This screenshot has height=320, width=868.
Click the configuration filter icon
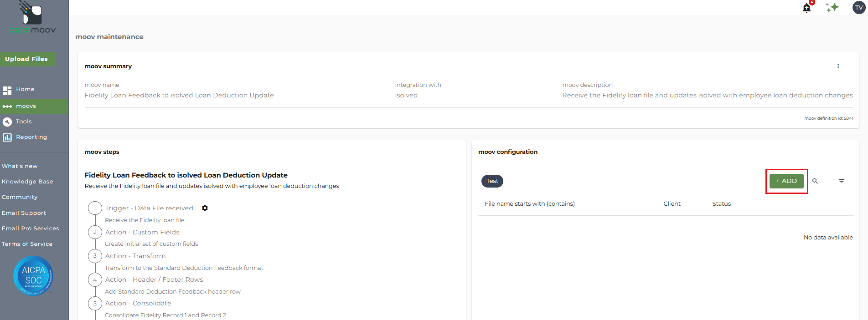(x=842, y=181)
